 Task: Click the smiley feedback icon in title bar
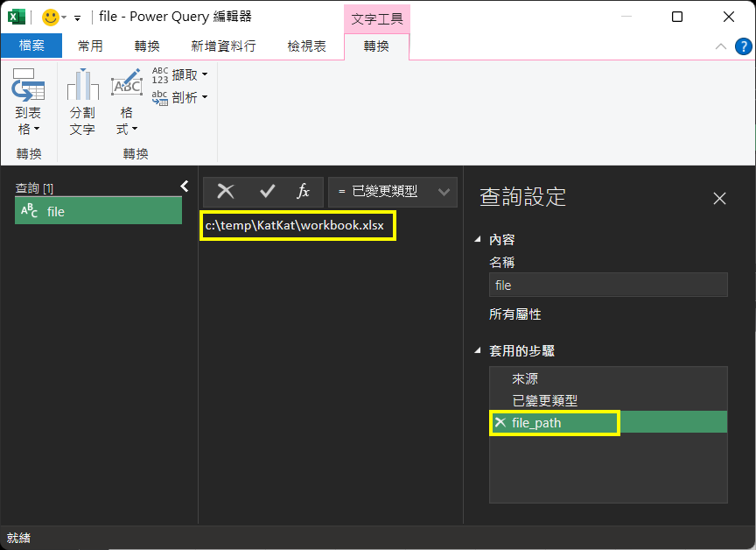tap(51, 17)
